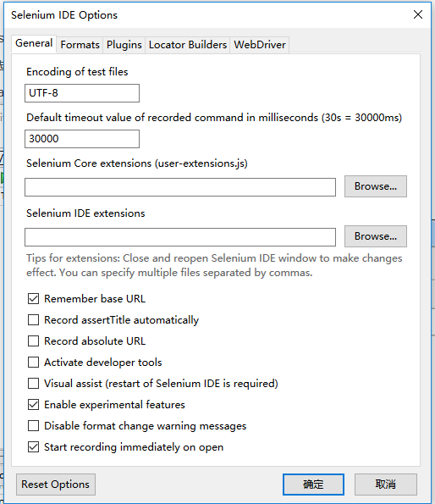This screenshot has width=435, height=504.
Task: Close the Selenium IDE Options dialog
Action: (x=418, y=14)
